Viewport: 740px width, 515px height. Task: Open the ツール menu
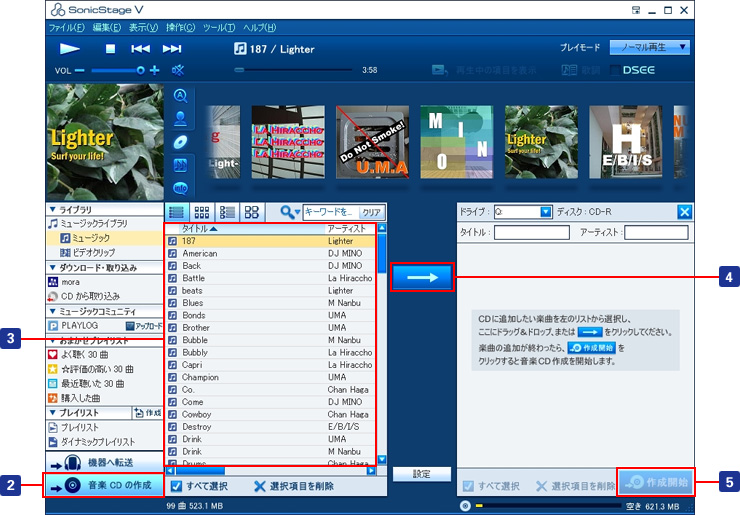(219, 27)
